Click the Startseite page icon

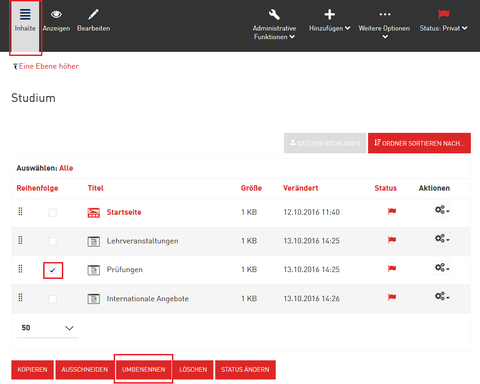click(94, 212)
